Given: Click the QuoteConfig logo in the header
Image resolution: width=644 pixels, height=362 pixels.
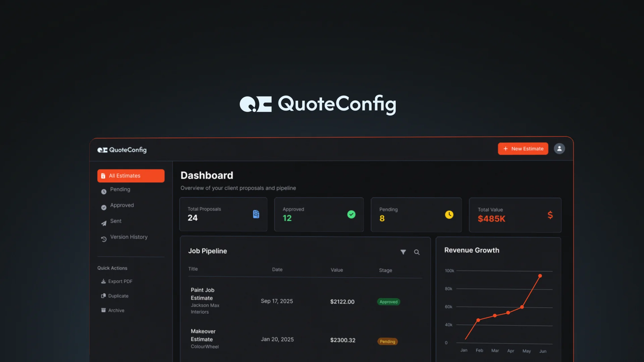Looking at the screenshot, I should tap(122, 150).
